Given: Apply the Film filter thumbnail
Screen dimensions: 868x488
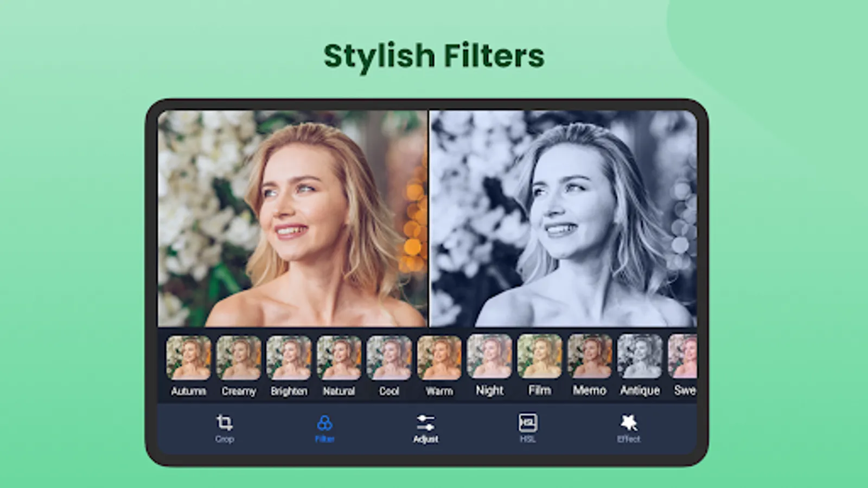Looking at the screenshot, I should pyautogui.click(x=540, y=356).
